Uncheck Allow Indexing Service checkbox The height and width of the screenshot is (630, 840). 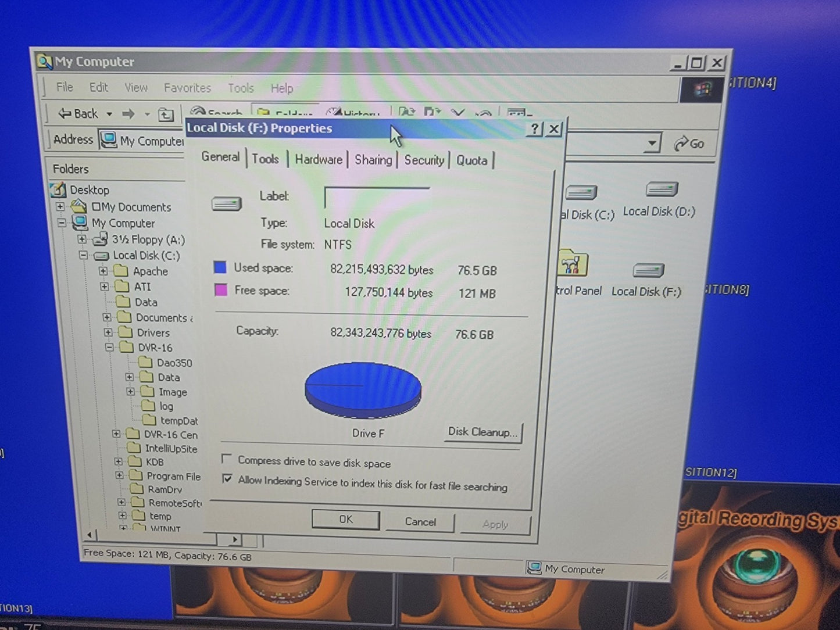[x=227, y=479]
